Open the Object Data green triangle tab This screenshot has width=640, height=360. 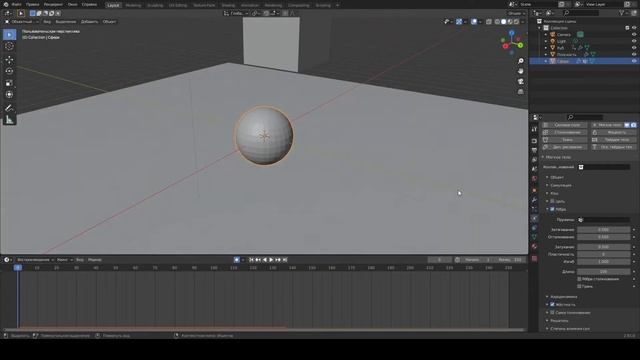(534, 237)
